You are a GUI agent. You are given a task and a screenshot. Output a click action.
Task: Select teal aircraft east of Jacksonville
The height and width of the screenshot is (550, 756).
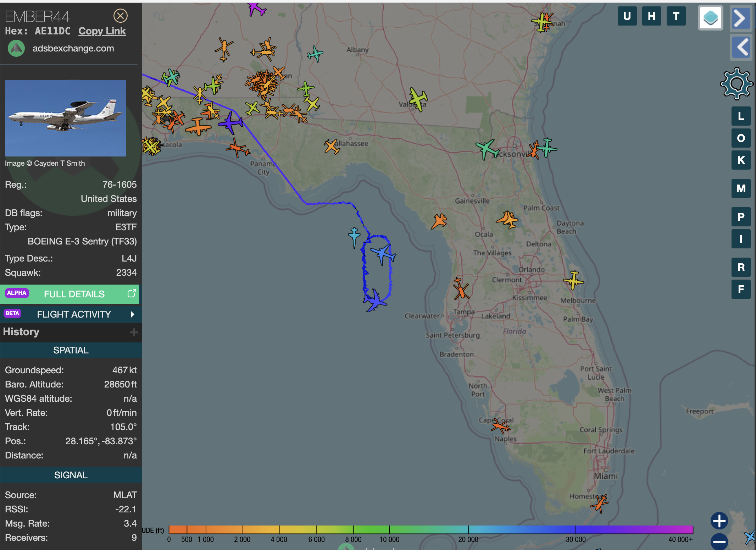[547, 147]
